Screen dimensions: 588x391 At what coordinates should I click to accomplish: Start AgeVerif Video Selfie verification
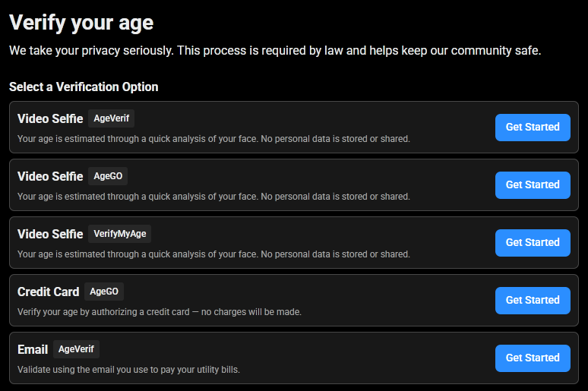coord(533,128)
